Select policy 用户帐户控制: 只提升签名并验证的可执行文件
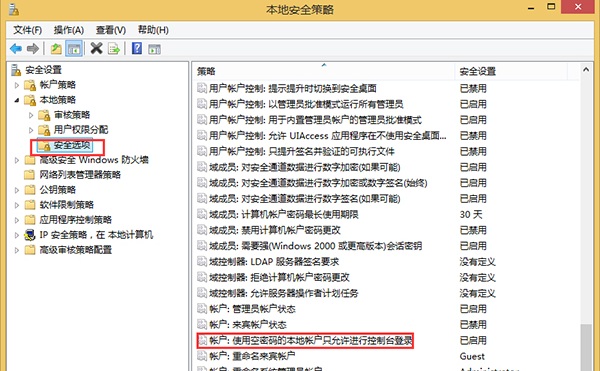This screenshot has height=371, width=600. [302, 151]
